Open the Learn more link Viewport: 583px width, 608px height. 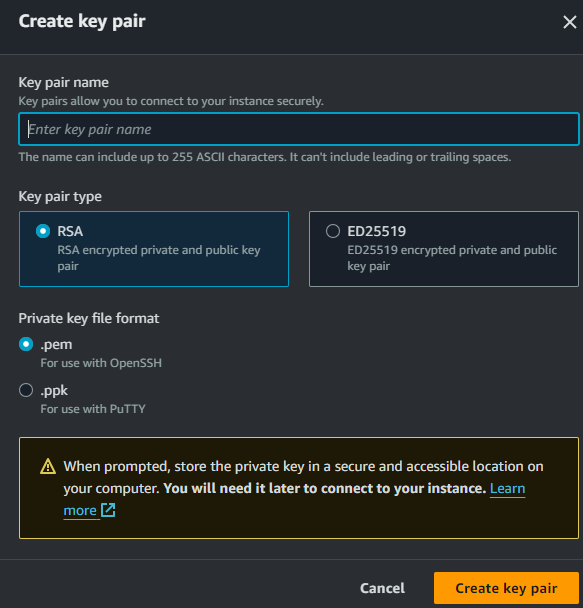[507, 489]
